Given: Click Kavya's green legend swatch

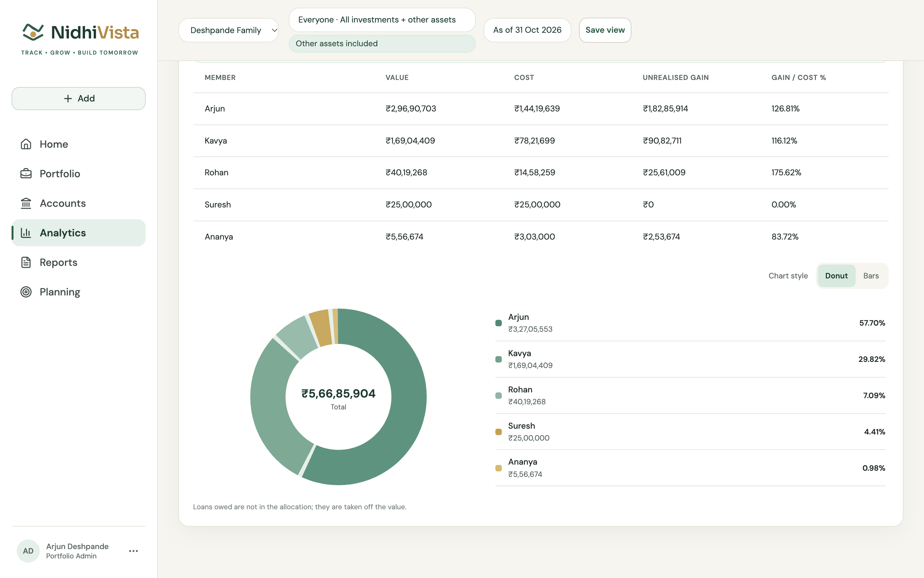Looking at the screenshot, I should [x=498, y=359].
